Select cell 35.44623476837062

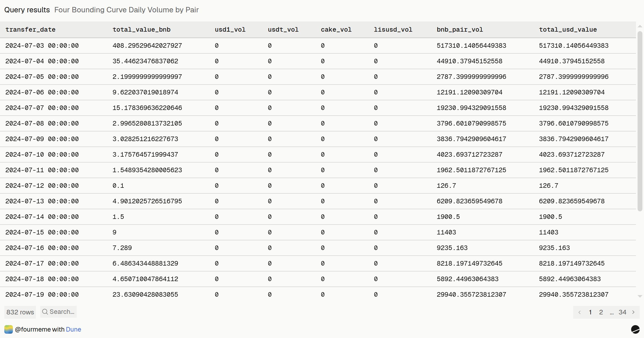[145, 61]
